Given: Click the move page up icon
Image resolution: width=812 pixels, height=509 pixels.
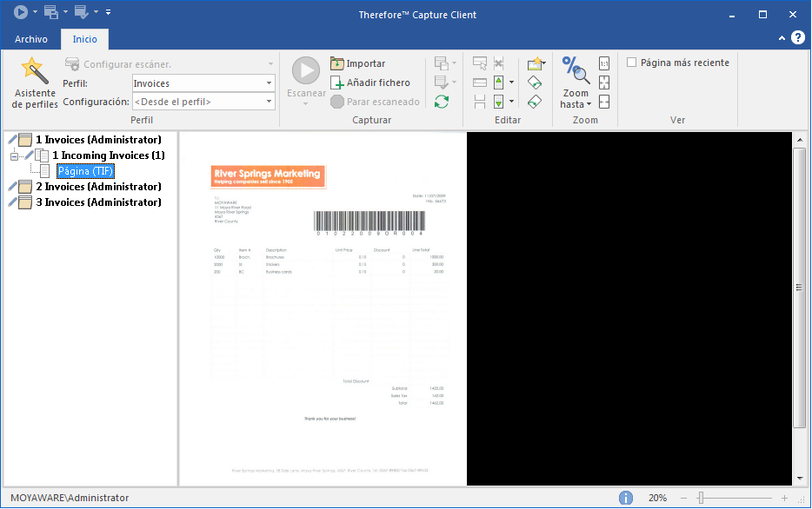Looking at the screenshot, I should (x=499, y=83).
